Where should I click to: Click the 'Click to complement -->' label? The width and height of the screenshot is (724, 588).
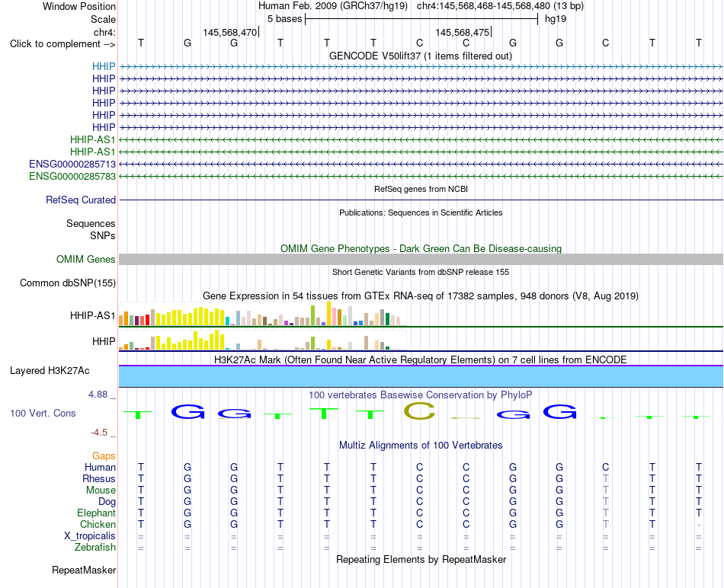click(x=62, y=44)
